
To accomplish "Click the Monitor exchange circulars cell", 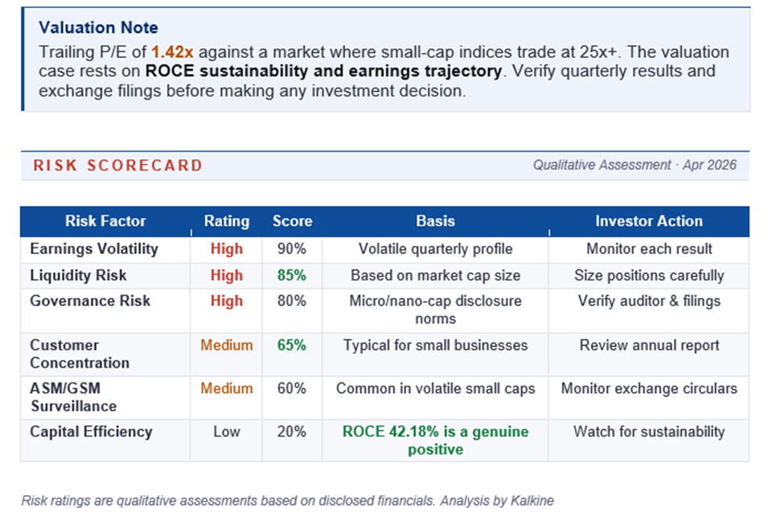I will (648, 389).
